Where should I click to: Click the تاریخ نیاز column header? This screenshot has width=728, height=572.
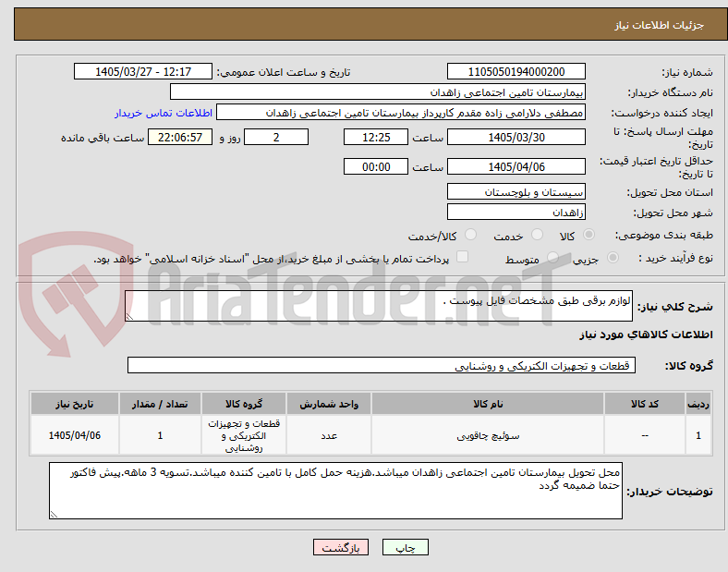pos(75,404)
